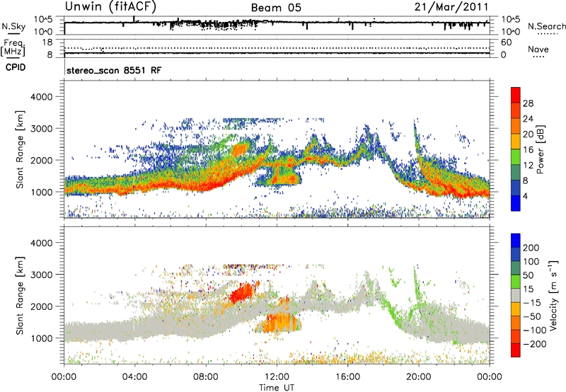Click the '08:00' time axis tick label
The width and height of the screenshot is (566, 392).
pyautogui.click(x=206, y=377)
